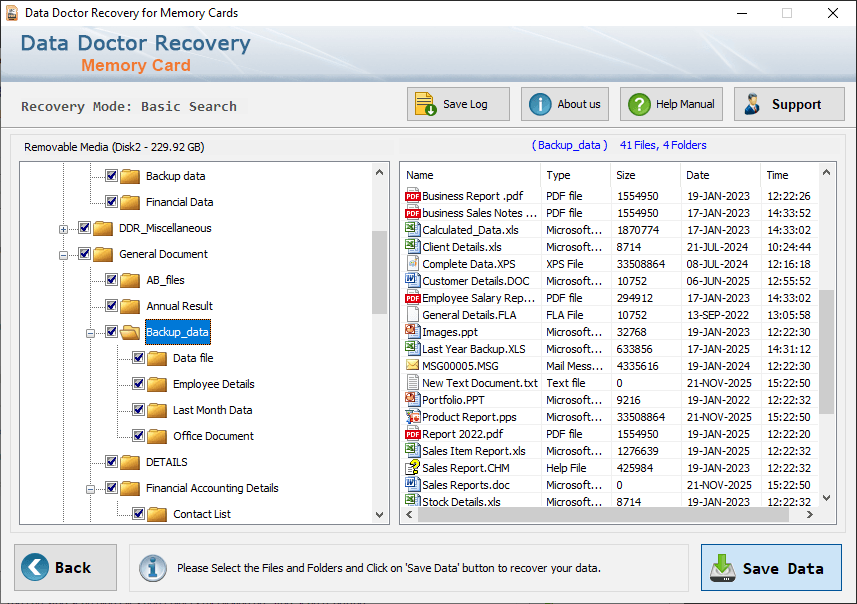Click the Excel icon of Last Year Backup.XLS
This screenshot has height=604, width=857.
pyautogui.click(x=412, y=348)
